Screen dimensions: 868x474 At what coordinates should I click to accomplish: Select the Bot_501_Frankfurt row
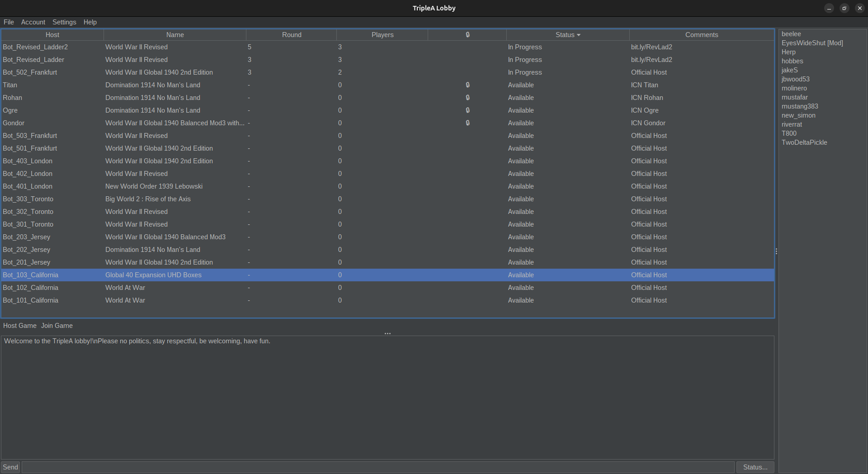(x=387, y=148)
